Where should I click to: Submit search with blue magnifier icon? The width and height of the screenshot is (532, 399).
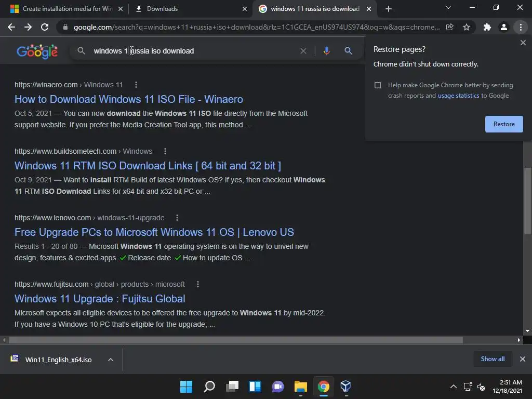[348, 51]
